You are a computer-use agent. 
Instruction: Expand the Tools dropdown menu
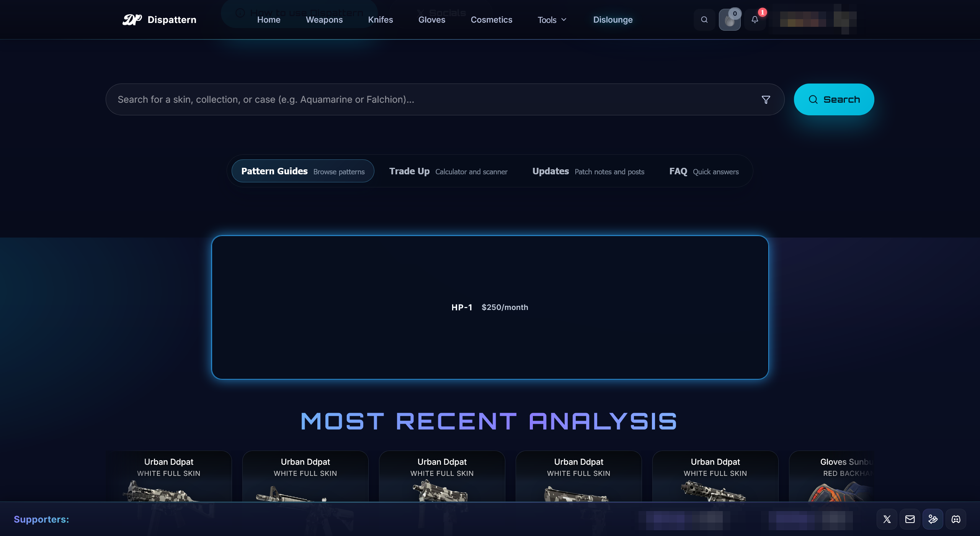[552, 20]
